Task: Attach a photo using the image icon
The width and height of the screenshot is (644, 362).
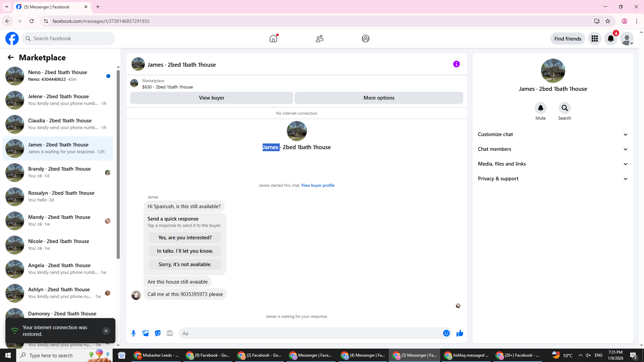Action: tap(146, 333)
